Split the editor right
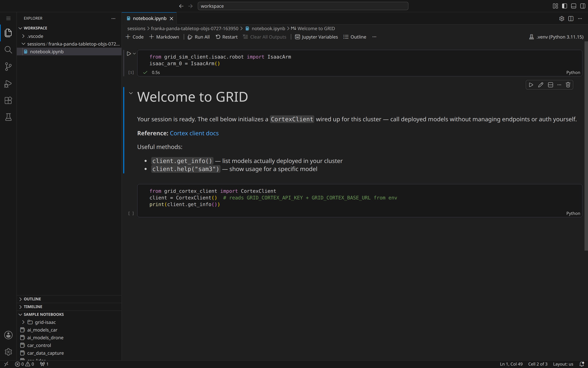588x368 pixels. tap(571, 19)
